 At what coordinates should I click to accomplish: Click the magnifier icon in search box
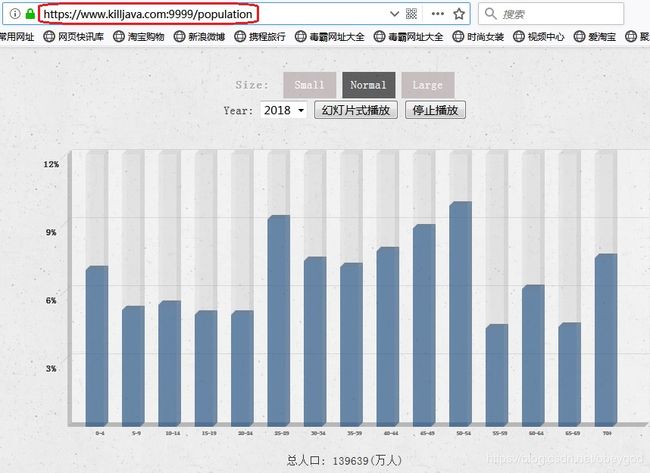point(490,14)
